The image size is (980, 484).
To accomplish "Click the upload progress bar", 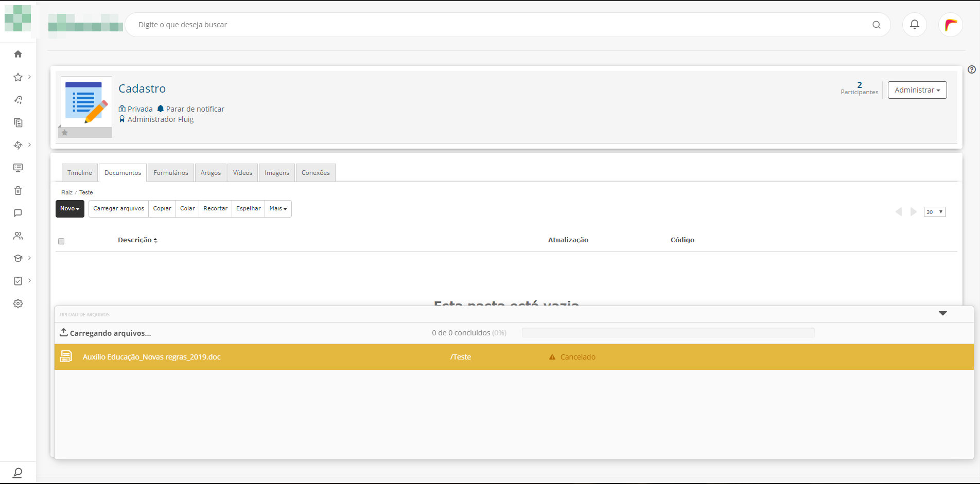I will tap(668, 333).
